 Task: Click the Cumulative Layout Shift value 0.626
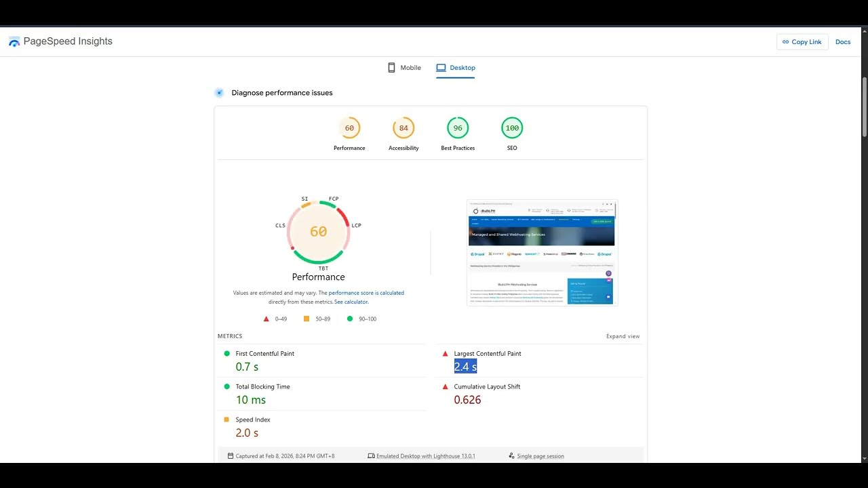pyautogui.click(x=467, y=400)
